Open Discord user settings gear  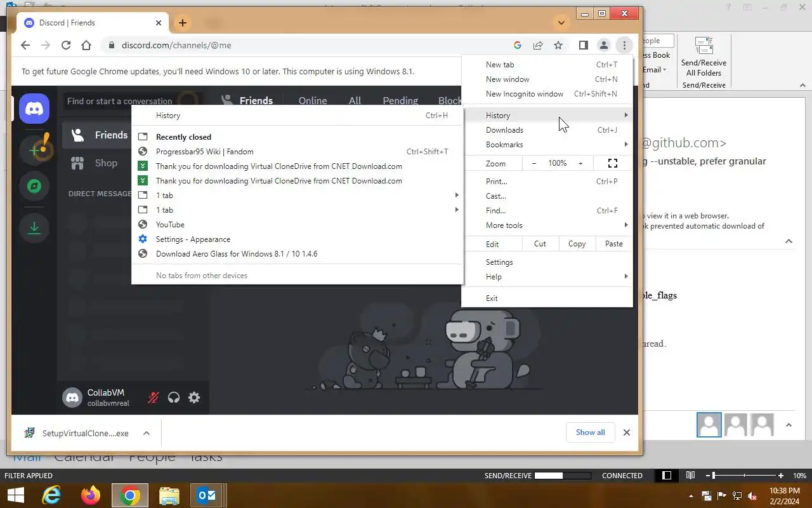[x=194, y=398]
